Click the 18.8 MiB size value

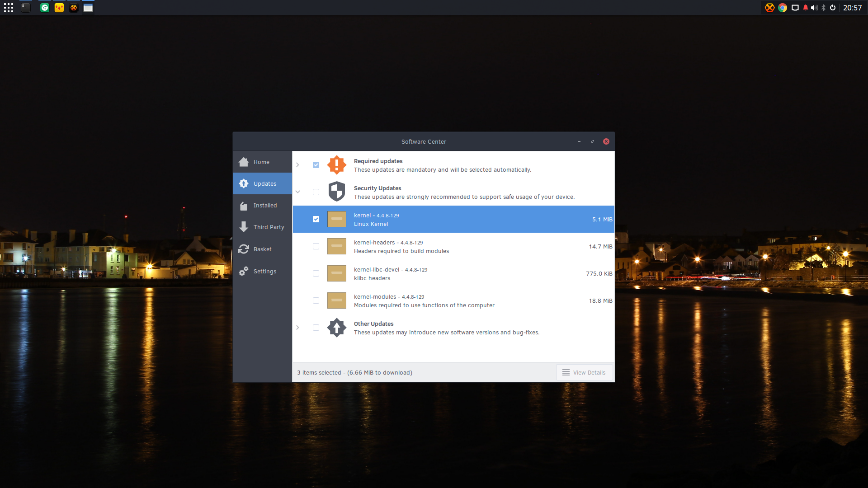(x=600, y=301)
